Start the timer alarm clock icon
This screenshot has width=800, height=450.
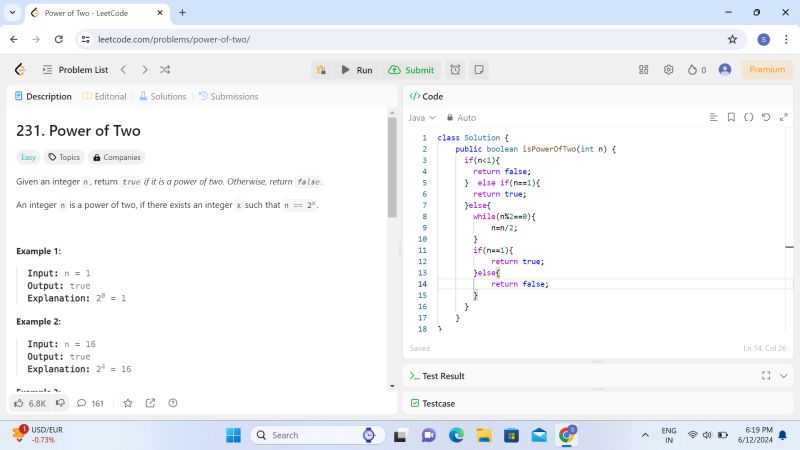(x=455, y=70)
